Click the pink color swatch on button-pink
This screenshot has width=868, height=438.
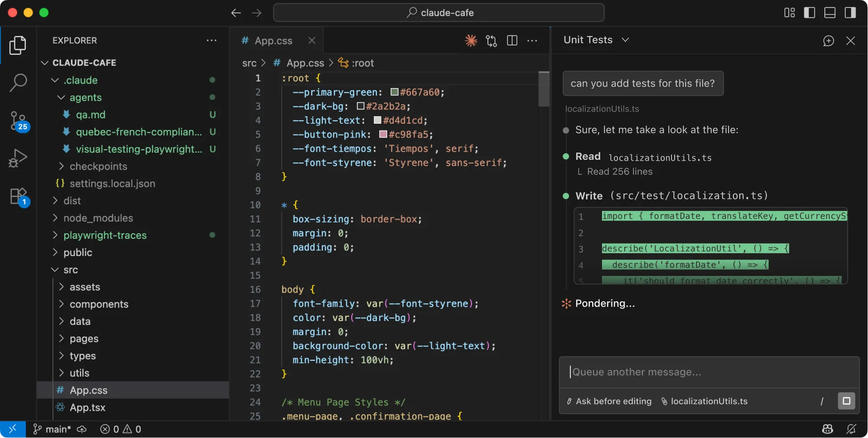click(382, 134)
